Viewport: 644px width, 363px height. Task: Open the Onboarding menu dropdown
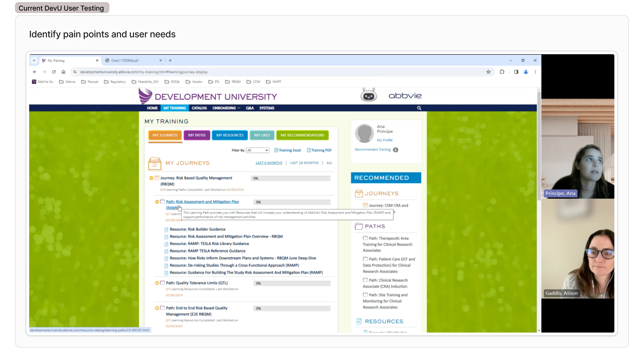point(226,108)
